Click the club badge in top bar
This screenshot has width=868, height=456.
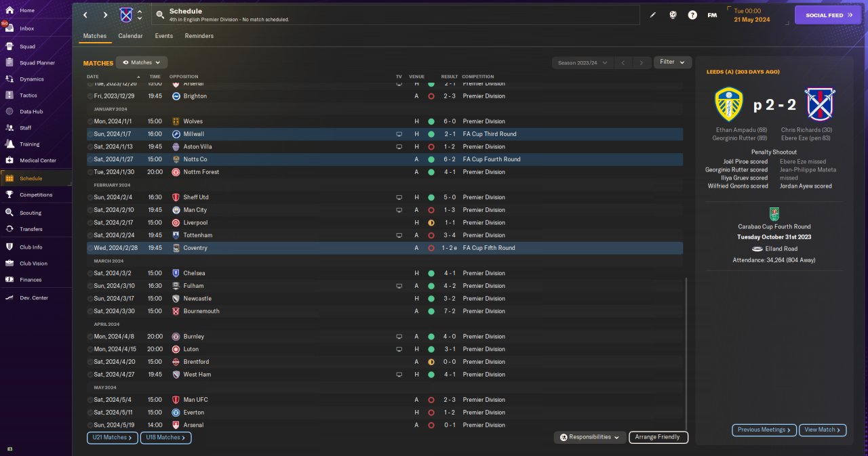(126, 15)
